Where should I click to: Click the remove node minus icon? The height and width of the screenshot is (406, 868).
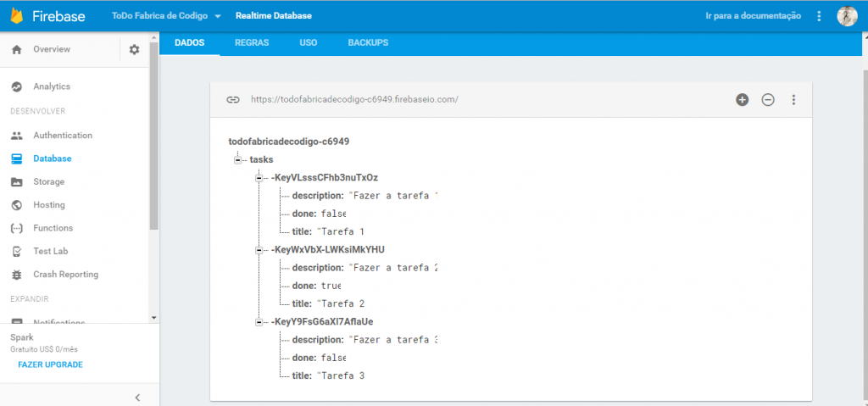[768, 100]
